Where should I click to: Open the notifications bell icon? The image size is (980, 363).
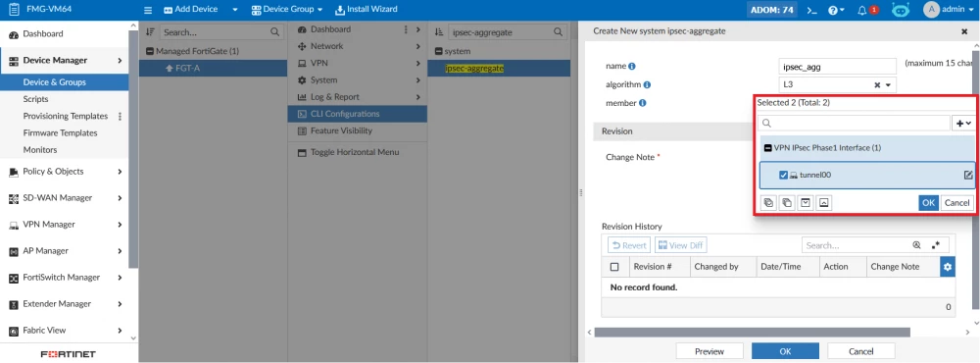[862, 10]
